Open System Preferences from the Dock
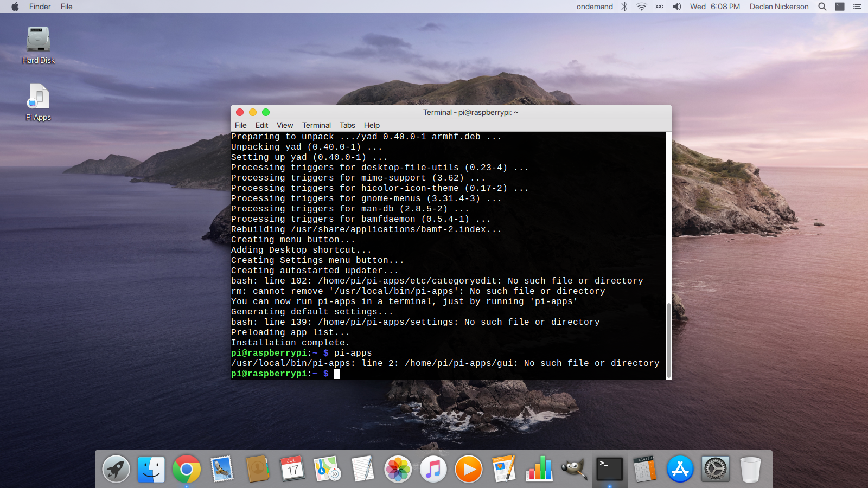The width and height of the screenshot is (868, 488). 715,469
